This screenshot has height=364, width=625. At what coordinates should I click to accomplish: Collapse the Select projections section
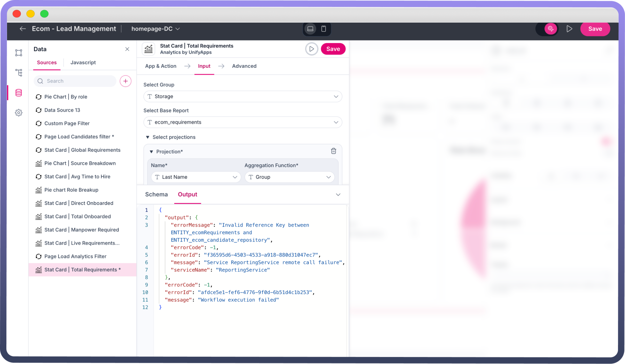coord(147,137)
